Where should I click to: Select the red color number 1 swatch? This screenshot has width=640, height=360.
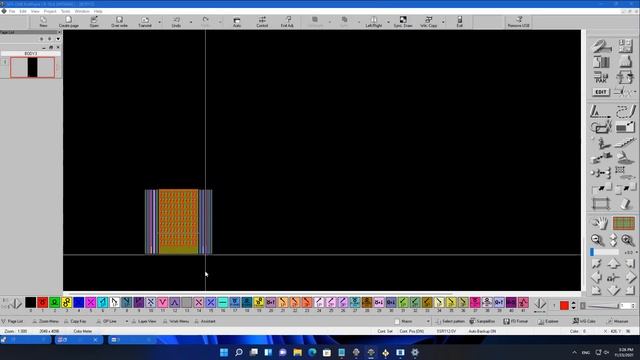pyautogui.click(x=42, y=302)
